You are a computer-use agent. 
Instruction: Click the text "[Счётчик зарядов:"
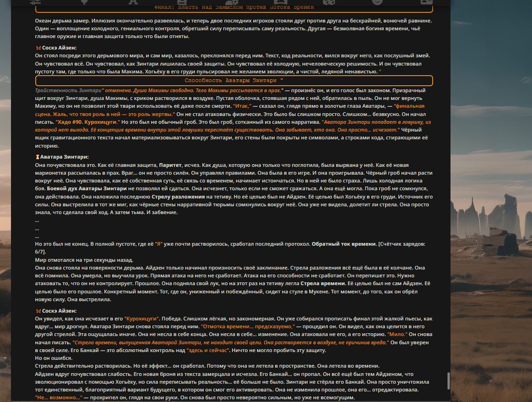402,244
